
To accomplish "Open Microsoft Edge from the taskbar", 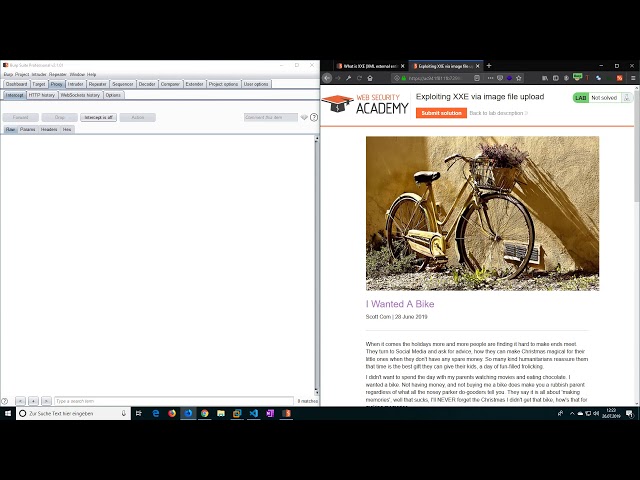I will click(156, 413).
